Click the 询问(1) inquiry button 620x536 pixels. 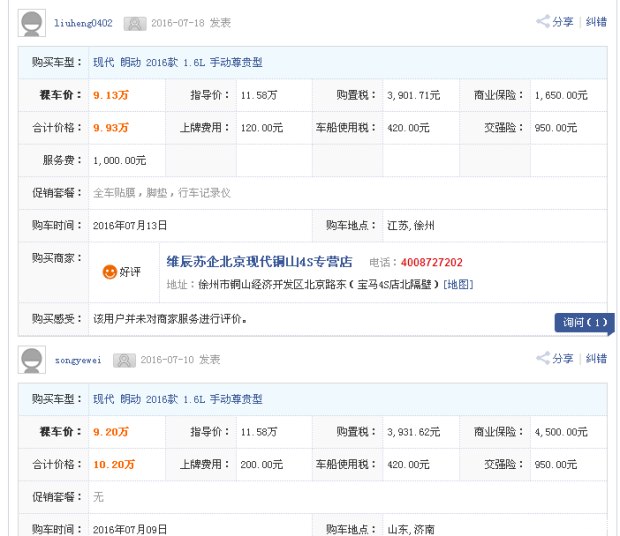click(584, 323)
